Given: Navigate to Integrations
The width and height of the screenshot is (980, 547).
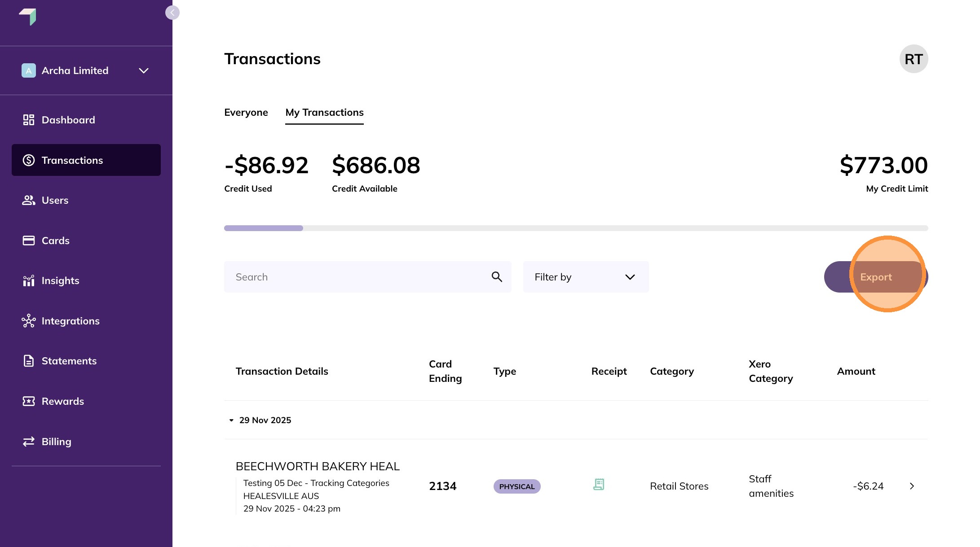Looking at the screenshot, I should pyautogui.click(x=71, y=321).
